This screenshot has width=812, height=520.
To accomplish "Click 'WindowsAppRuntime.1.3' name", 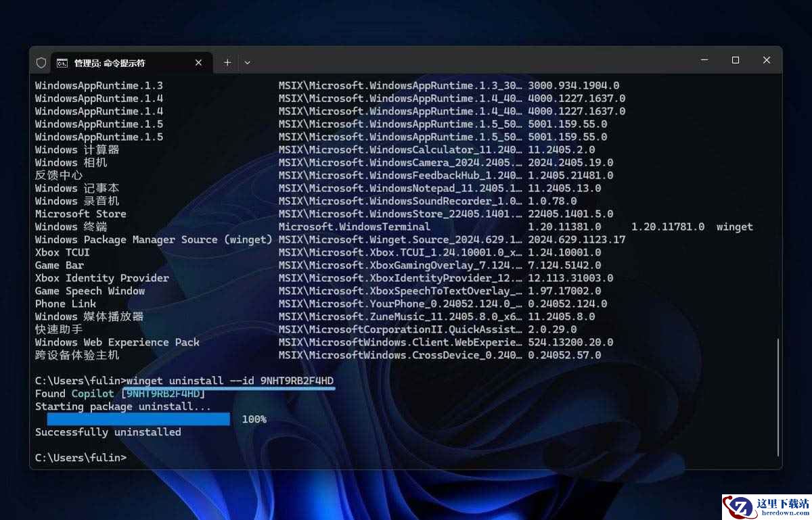I will (x=99, y=86).
